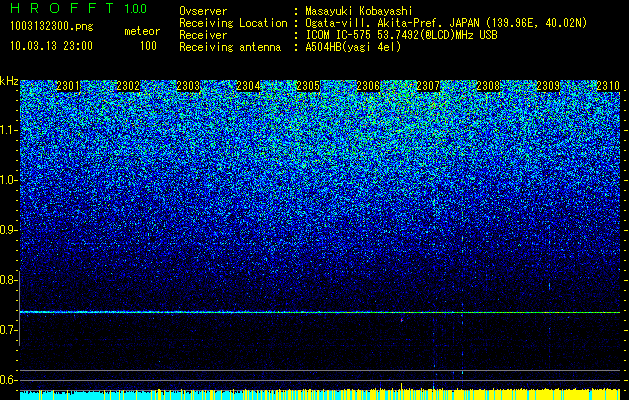Click the 2304 time marker
Screen dimensions: 629x400
click(248, 86)
